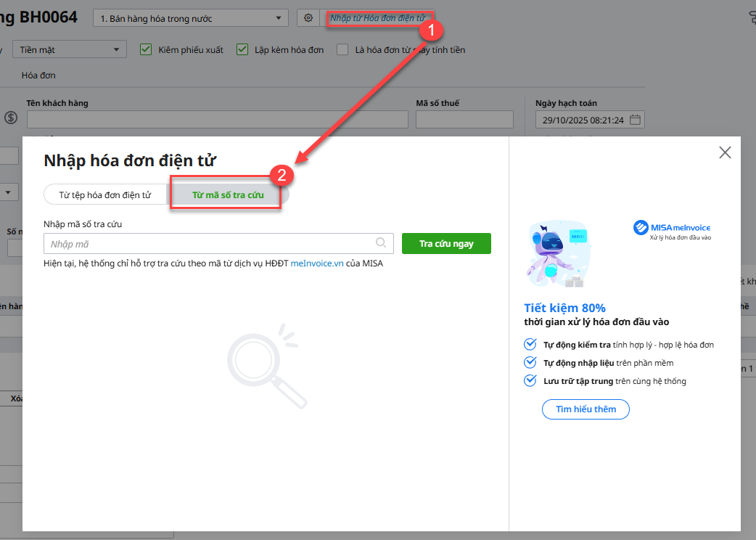756x540 pixels.
Task: Close the Nhập hóa đơn điện tử dialog
Action: coord(724,152)
